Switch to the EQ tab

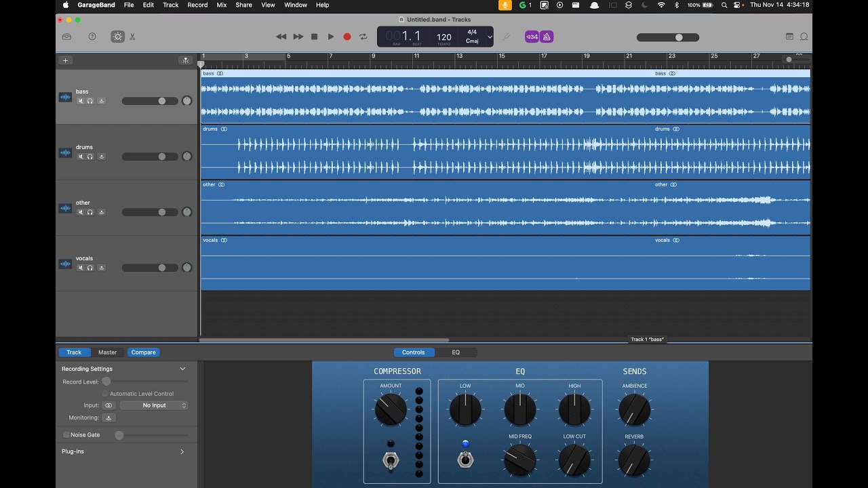(x=456, y=352)
